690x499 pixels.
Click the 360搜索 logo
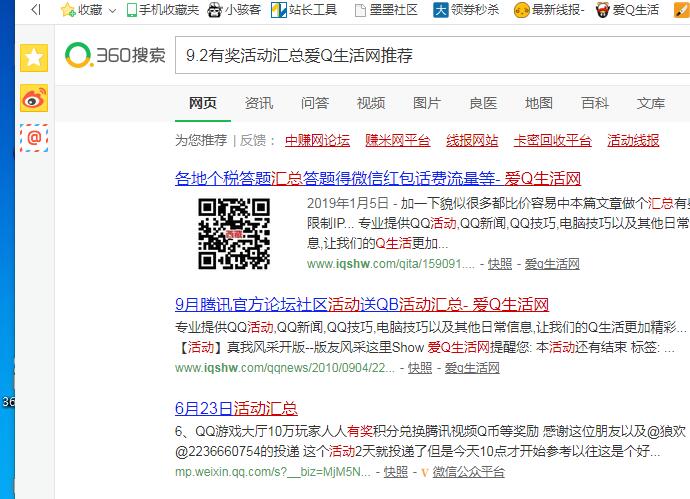pos(115,55)
